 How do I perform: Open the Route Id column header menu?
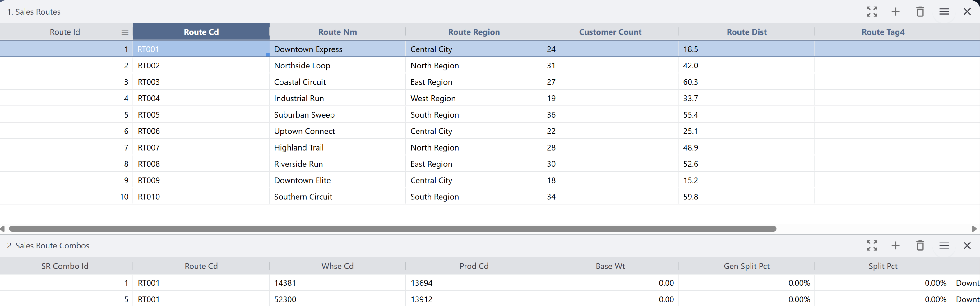coord(124,32)
